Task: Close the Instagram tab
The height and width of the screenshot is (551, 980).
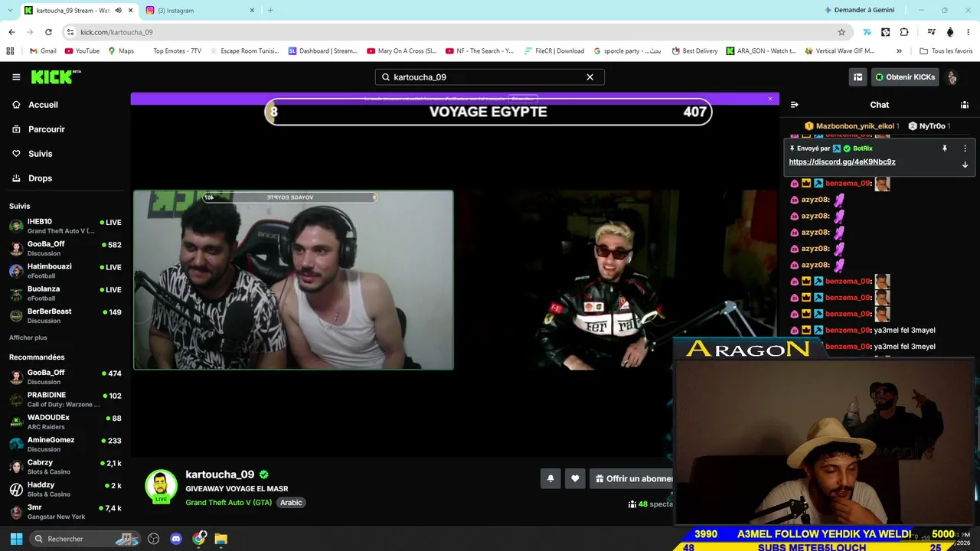Action: point(252,11)
